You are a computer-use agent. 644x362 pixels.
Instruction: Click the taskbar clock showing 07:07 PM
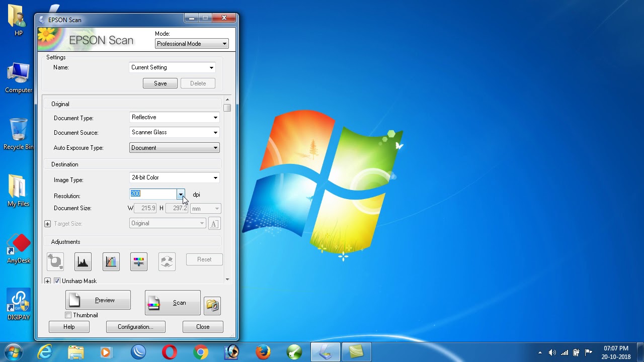coord(616,352)
